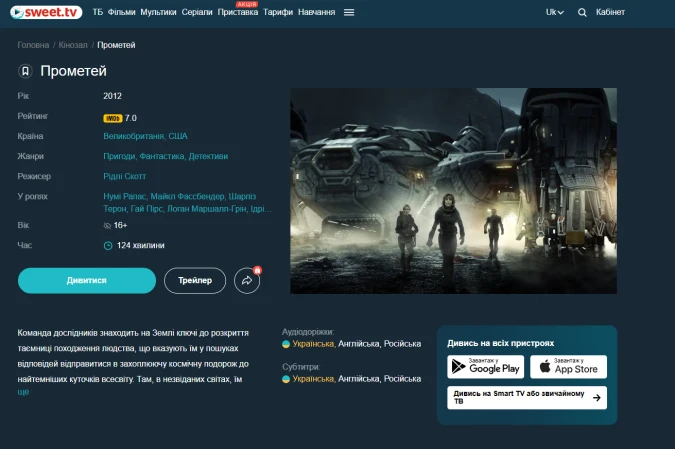Select Українська audio track
Viewport: 675px width, 449px height.
pos(313,344)
